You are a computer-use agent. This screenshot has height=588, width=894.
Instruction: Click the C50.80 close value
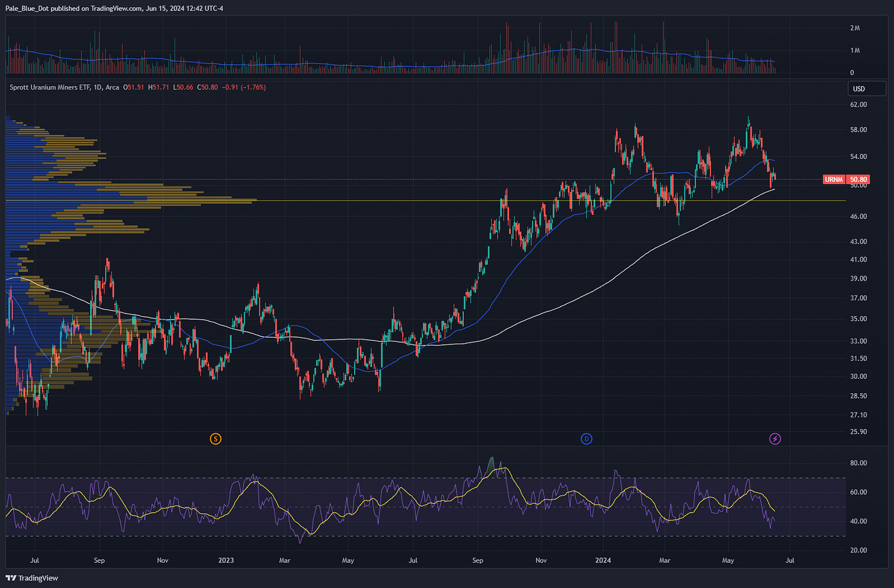pos(207,87)
